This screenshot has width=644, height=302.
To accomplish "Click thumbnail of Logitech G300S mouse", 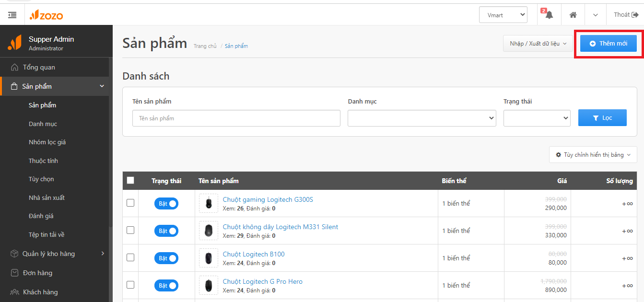I will coord(209,204).
